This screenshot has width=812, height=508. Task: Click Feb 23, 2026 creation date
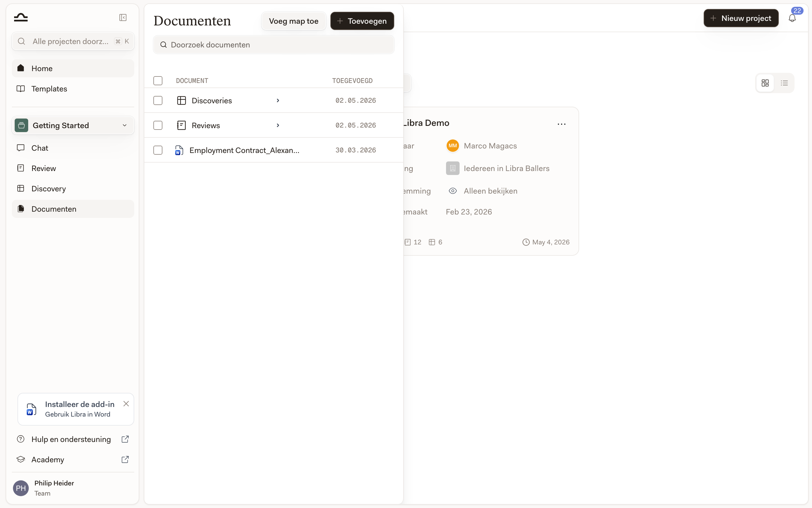tap(469, 212)
